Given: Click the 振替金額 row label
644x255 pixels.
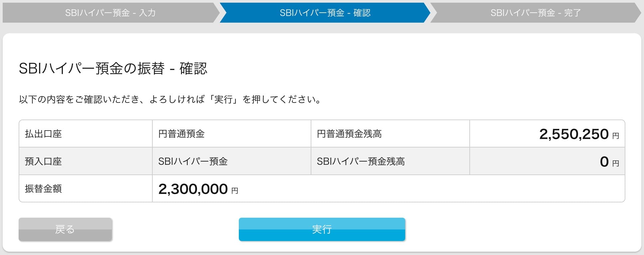Looking at the screenshot, I should [43, 189].
